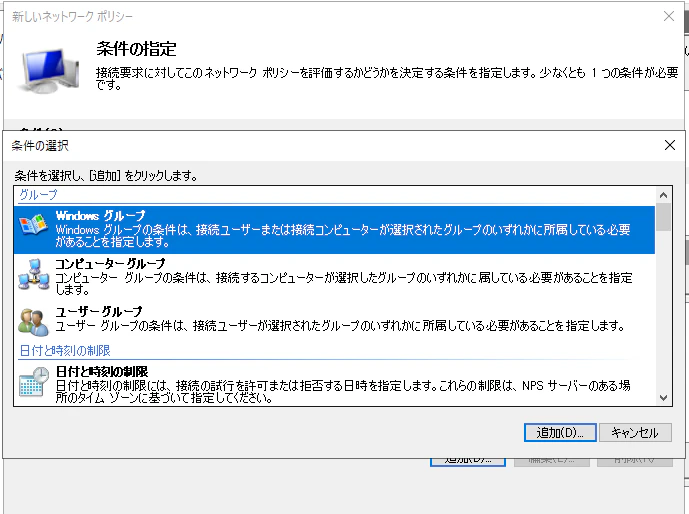Click the scrollbar up arrow in condition list
The width and height of the screenshot is (689, 514).
pos(663,195)
